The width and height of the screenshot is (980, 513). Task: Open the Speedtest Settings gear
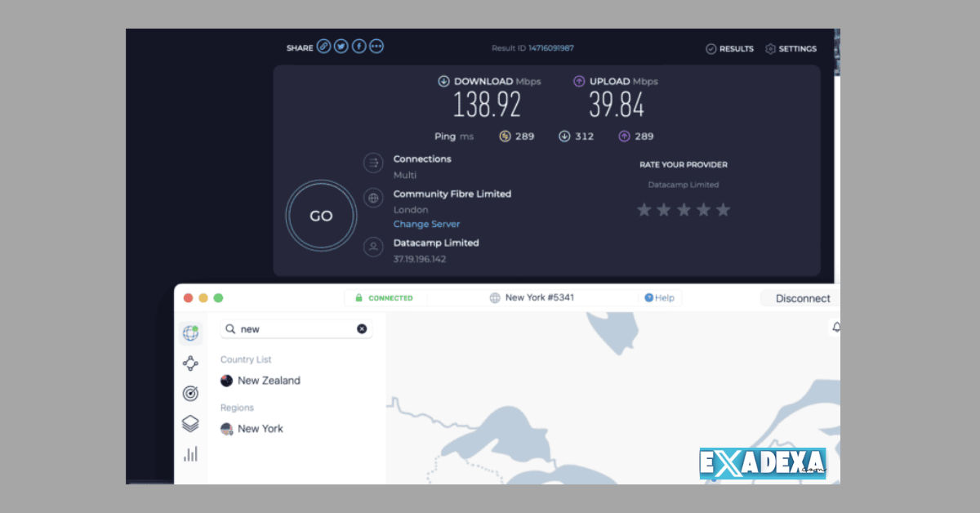[790, 48]
